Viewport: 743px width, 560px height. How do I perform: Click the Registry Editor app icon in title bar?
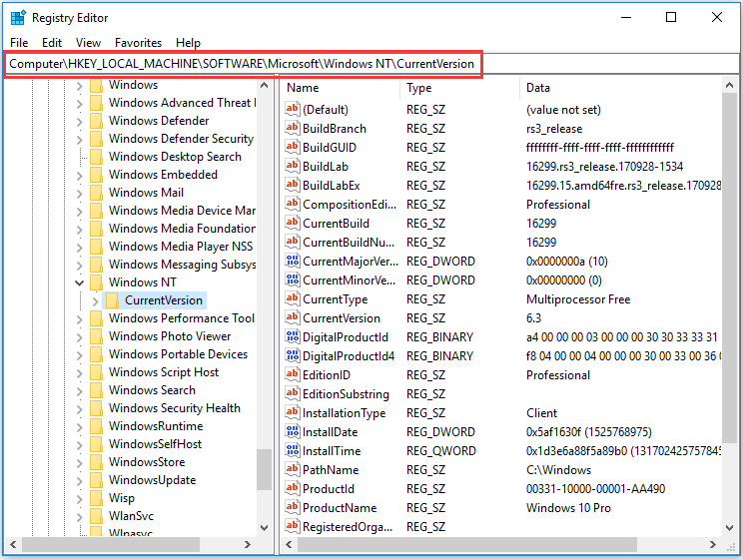click(x=18, y=18)
